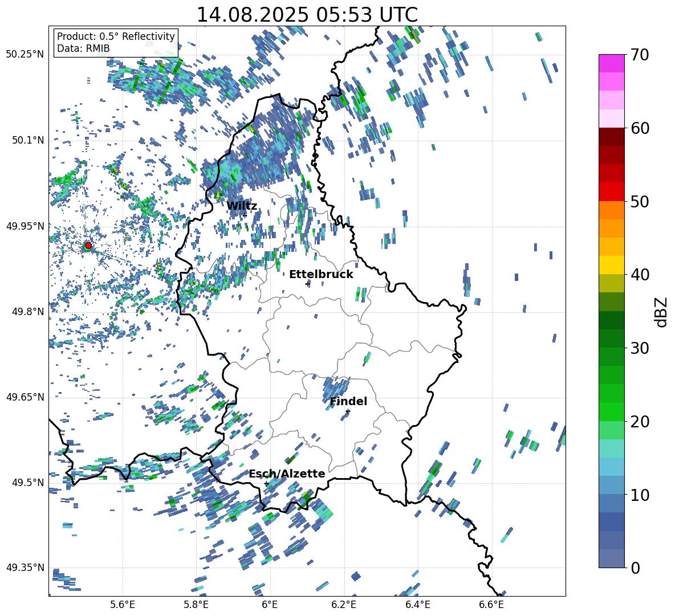Click the 49.35°N latitude label

coord(25,568)
